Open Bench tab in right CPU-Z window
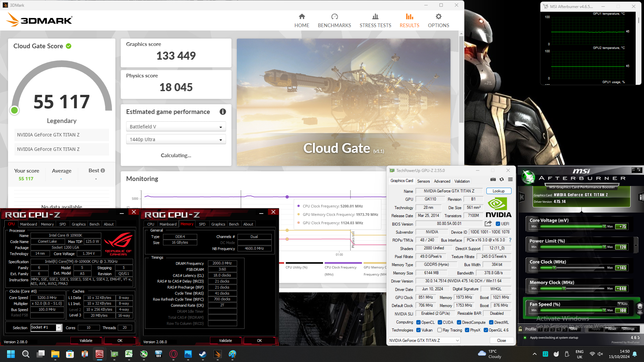Screen dimensions: 644x362 (234, 224)
